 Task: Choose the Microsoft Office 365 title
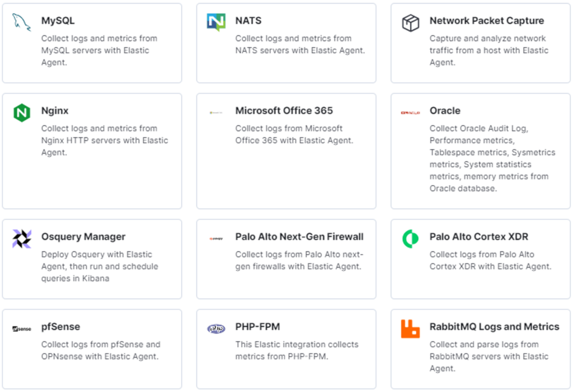coord(284,111)
